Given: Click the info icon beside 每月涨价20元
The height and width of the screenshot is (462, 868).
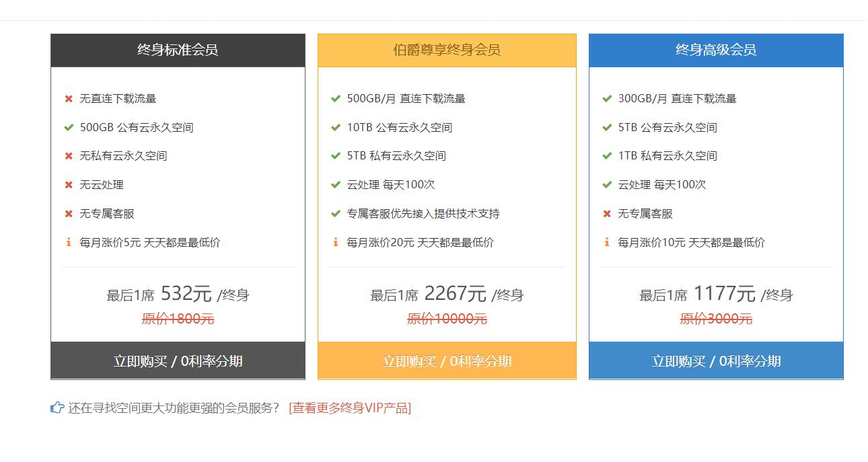Looking at the screenshot, I should 335,242.
